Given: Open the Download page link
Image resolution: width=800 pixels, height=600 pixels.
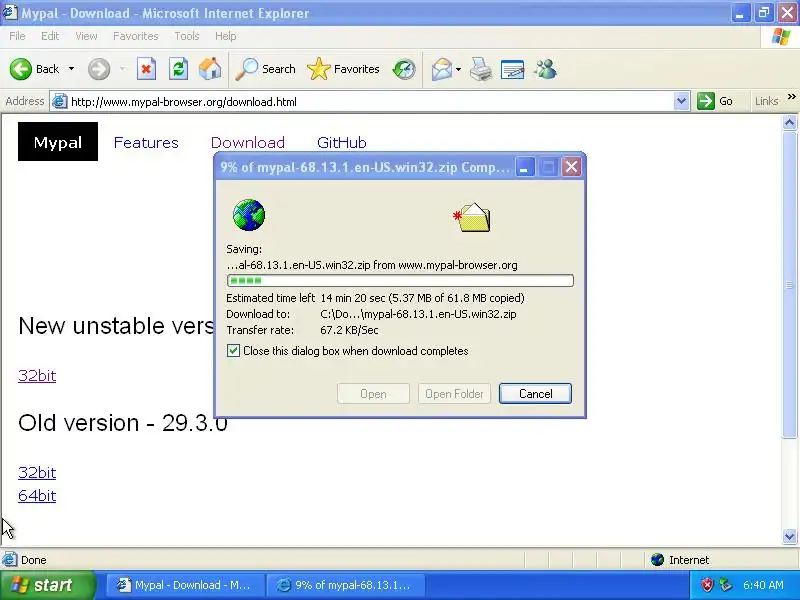Looking at the screenshot, I should (x=248, y=142).
